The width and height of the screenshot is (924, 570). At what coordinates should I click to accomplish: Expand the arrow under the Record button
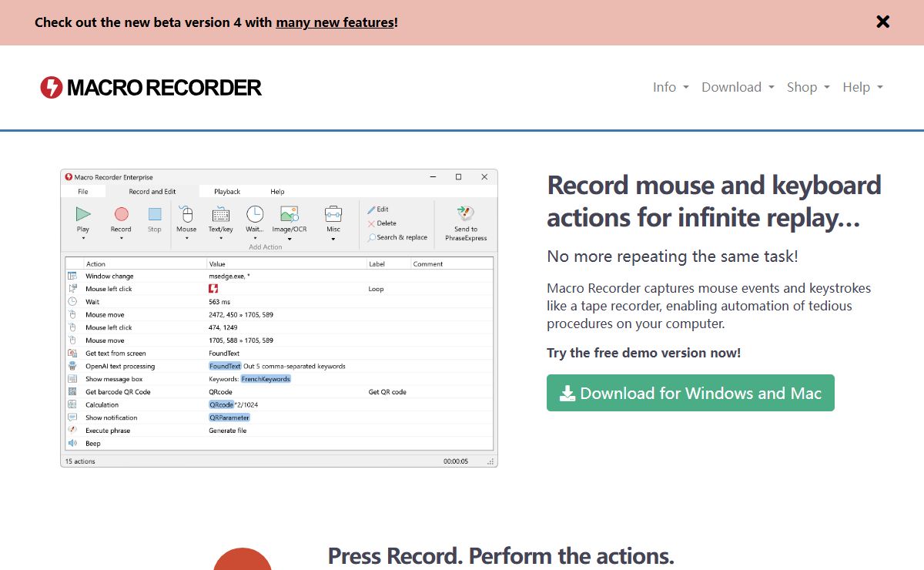pyautogui.click(x=121, y=239)
